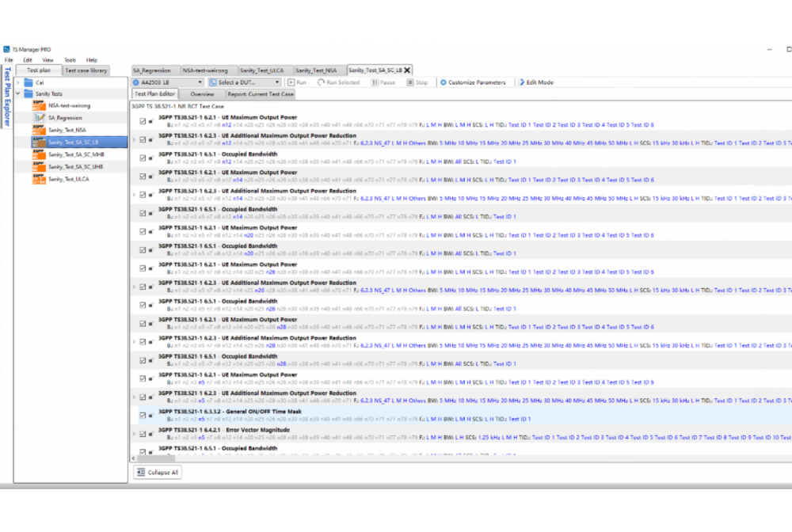Select Sanity_Test_SA_SC_MHB in the tree

pyautogui.click(x=76, y=154)
